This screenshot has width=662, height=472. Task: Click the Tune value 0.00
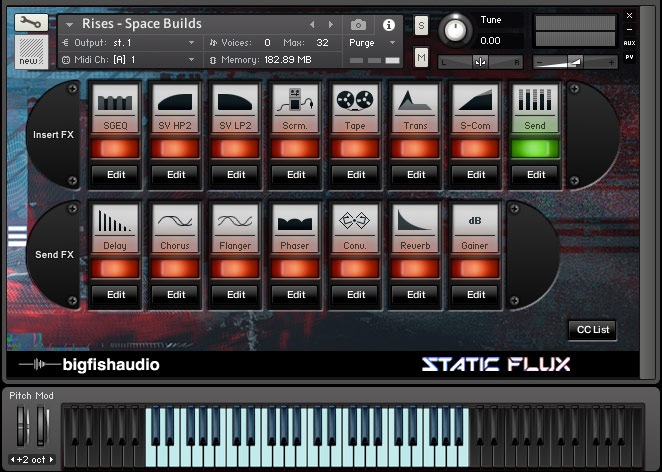pos(491,41)
